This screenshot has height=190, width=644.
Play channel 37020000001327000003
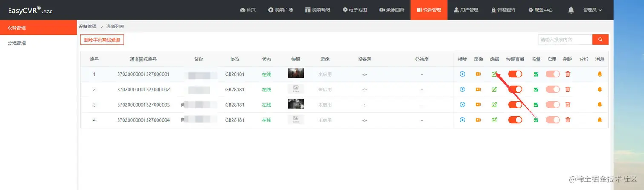462,105
